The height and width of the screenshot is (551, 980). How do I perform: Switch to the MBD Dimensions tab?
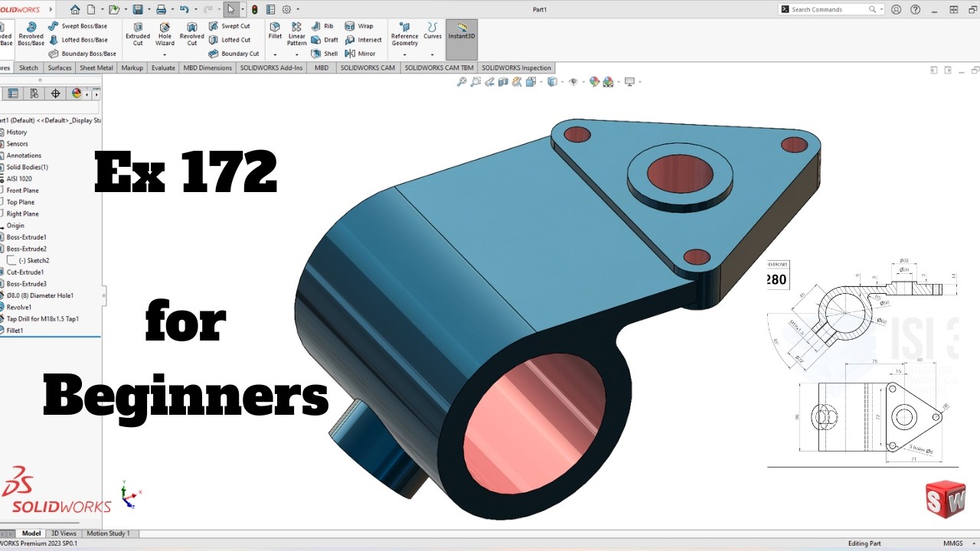pos(207,67)
